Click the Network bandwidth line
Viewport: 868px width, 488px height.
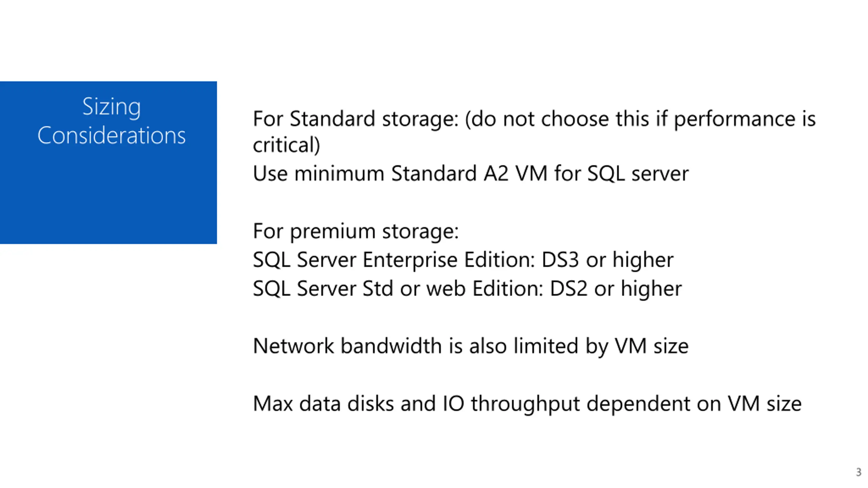coord(471,346)
